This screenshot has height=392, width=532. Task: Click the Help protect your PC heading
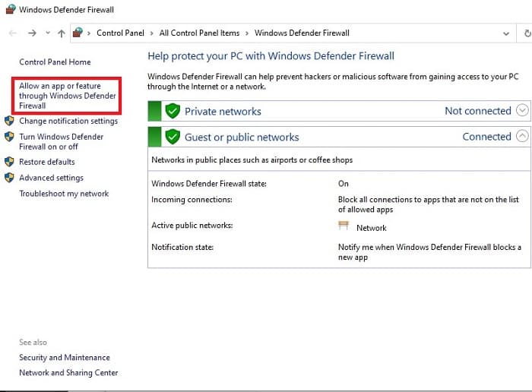pyautogui.click(x=271, y=56)
